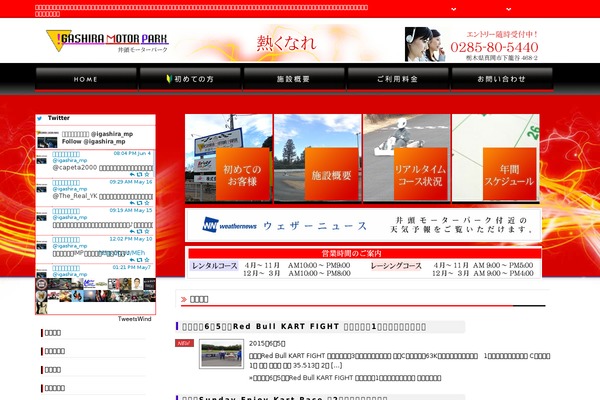The image size is (600, 400).
Task: Reply to the 08:04 PM Jun 4 tweet
Action: 132,175
